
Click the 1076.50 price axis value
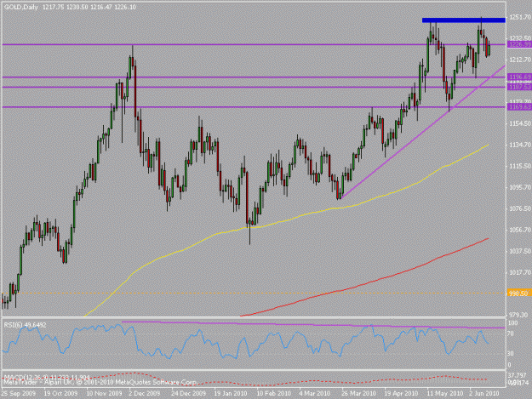(519, 208)
